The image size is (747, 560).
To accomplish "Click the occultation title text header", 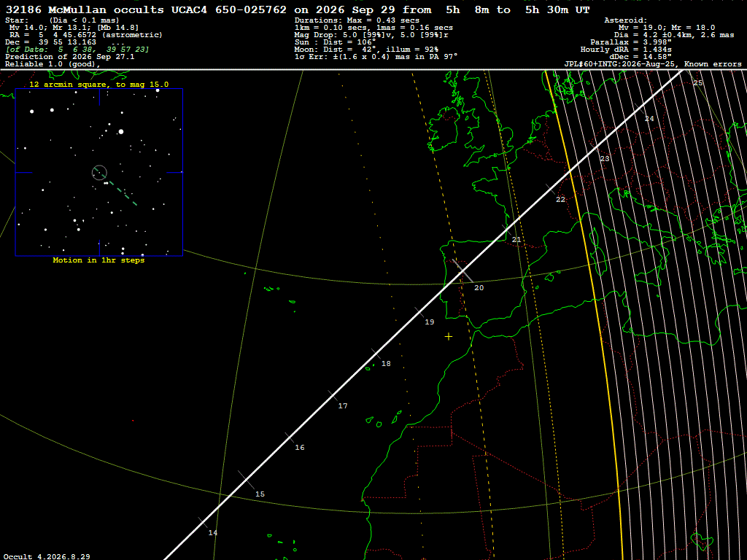I will click(298, 9).
